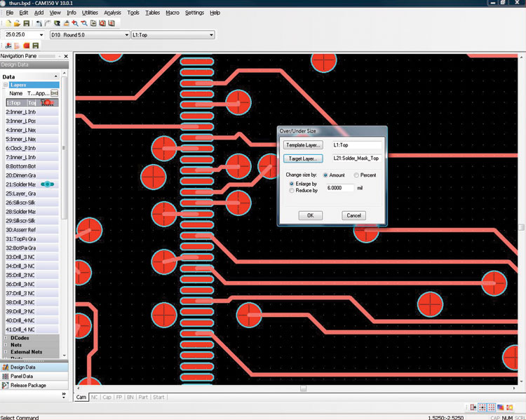Open the L1:Top layer dropdown
Viewport: 526px width, 420px height.
(211, 34)
